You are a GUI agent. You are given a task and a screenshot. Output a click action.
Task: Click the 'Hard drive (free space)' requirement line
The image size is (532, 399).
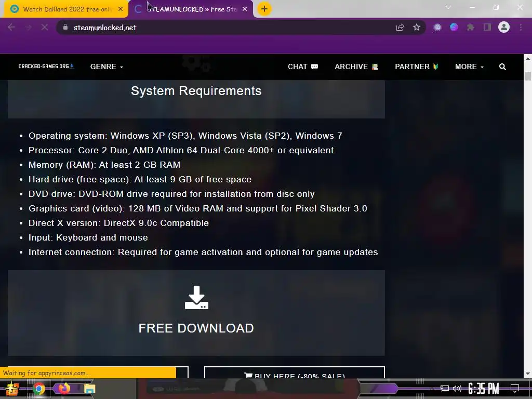[x=140, y=179]
